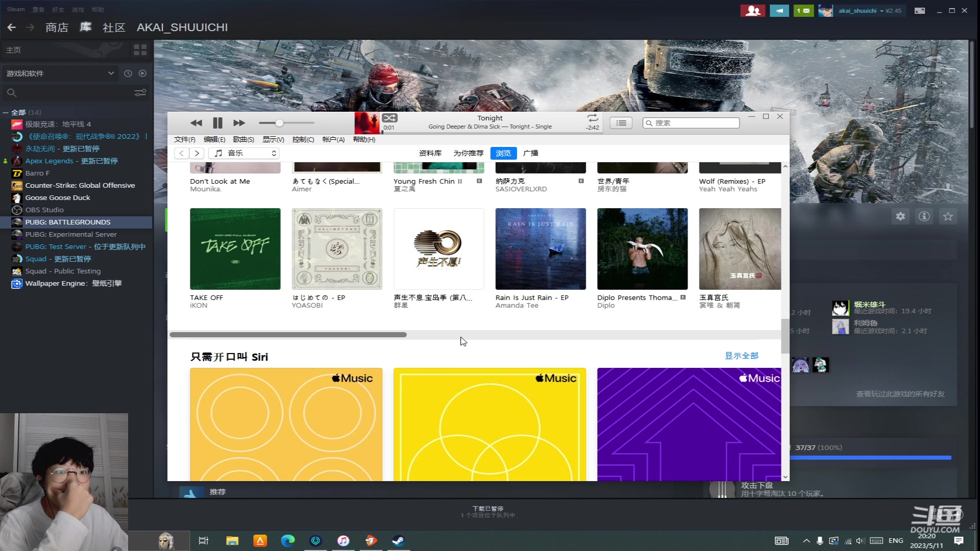
Task: Open the Steam 商店 tab
Action: pos(57,27)
